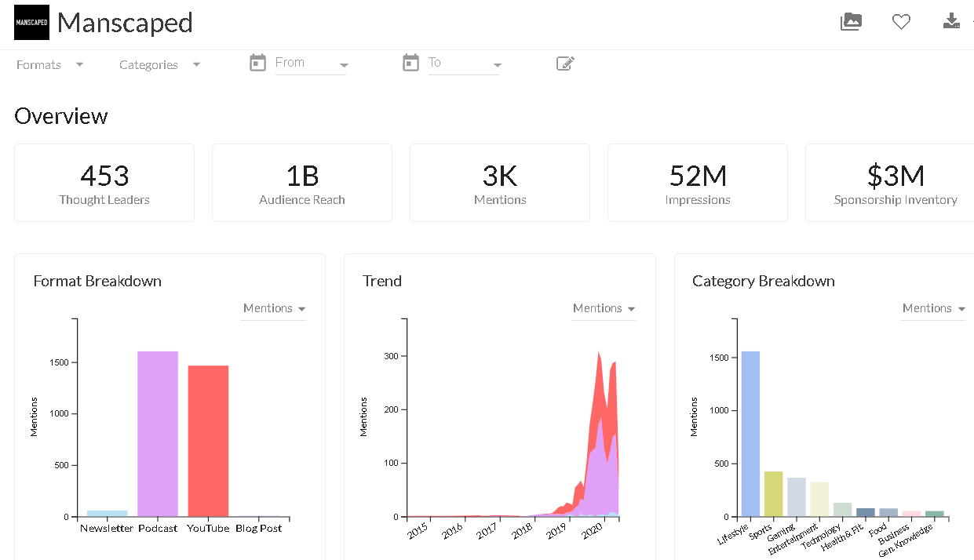The height and width of the screenshot is (560, 974).
Task: Open the To date field
Action: (463, 64)
